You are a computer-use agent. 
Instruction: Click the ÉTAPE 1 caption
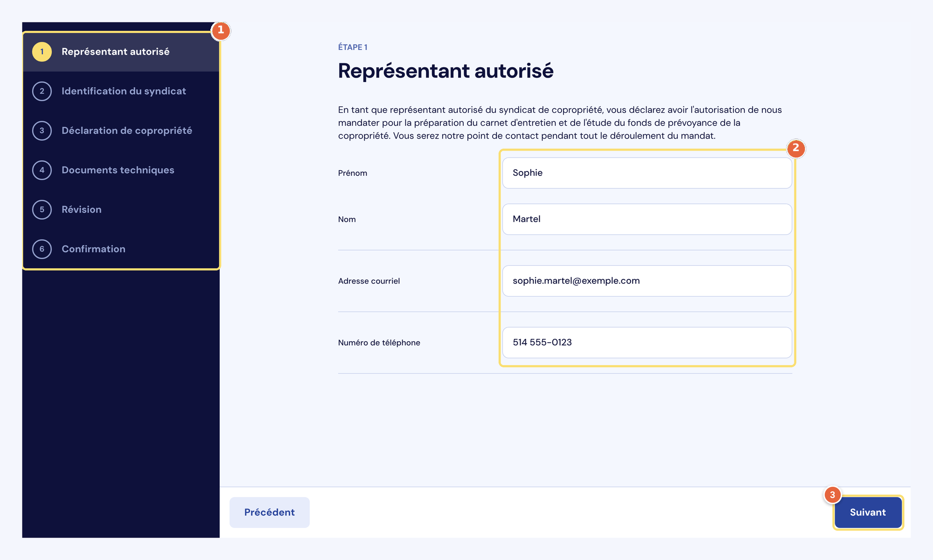(x=353, y=47)
